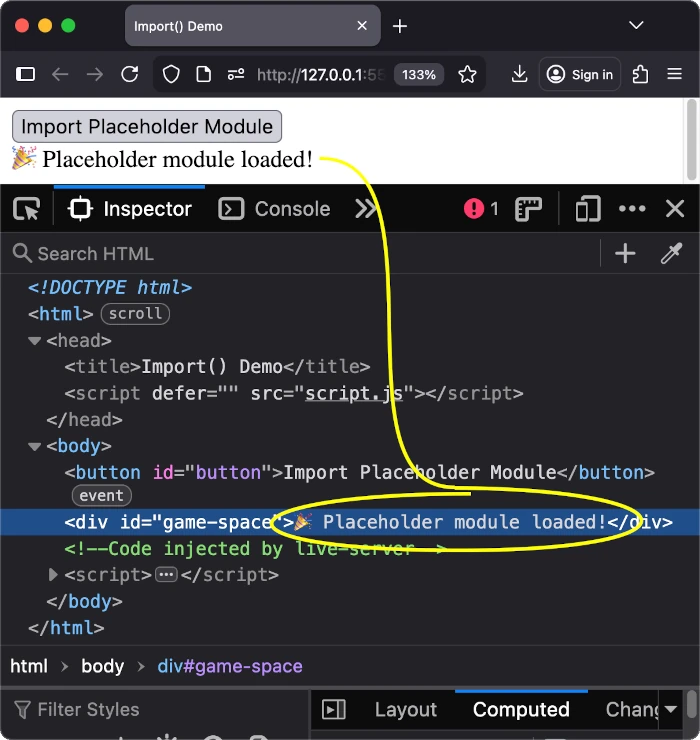Select the button#button element row
The height and width of the screenshot is (740, 700).
click(x=359, y=472)
